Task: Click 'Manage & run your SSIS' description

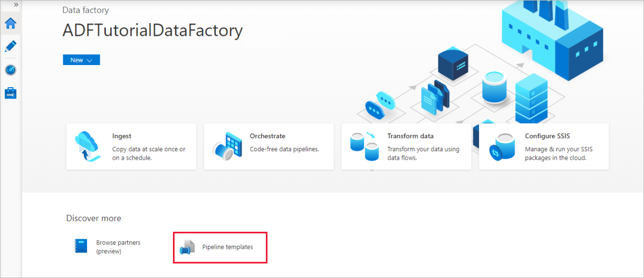Action: pyautogui.click(x=558, y=149)
